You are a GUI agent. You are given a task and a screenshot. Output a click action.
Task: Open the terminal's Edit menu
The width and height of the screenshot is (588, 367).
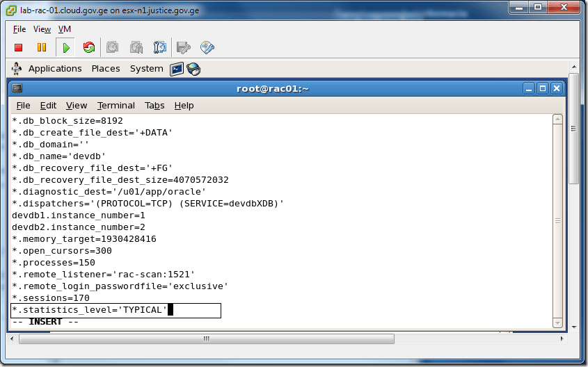point(48,106)
